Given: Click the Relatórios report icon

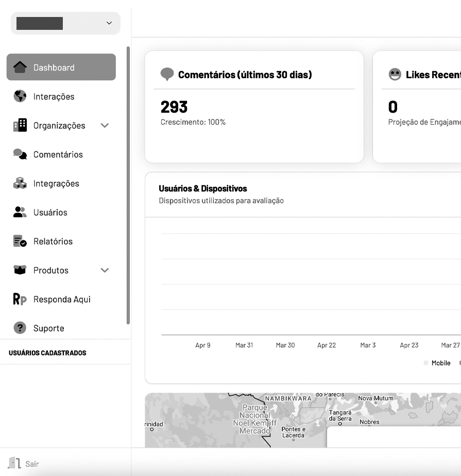Looking at the screenshot, I should [20, 241].
